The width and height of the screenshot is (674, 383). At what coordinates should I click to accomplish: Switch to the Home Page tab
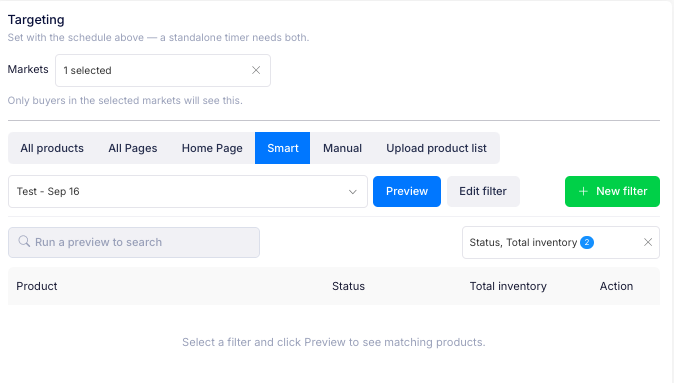click(x=212, y=148)
